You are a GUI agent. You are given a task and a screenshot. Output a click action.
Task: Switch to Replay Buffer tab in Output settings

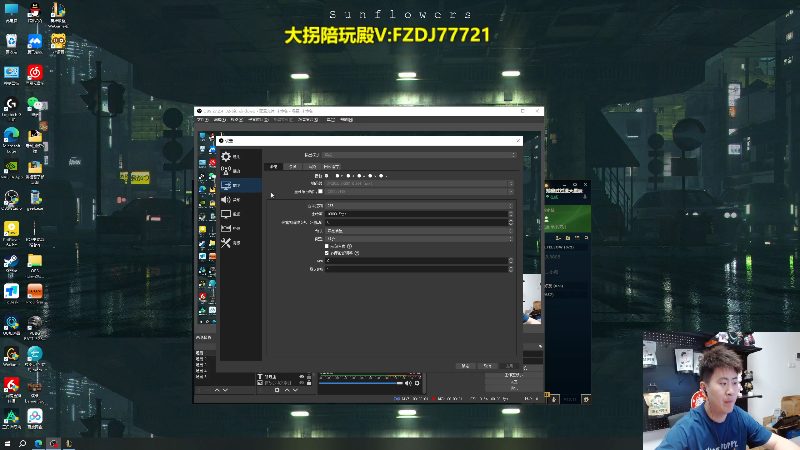pyautogui.click(x=332, y=167)
